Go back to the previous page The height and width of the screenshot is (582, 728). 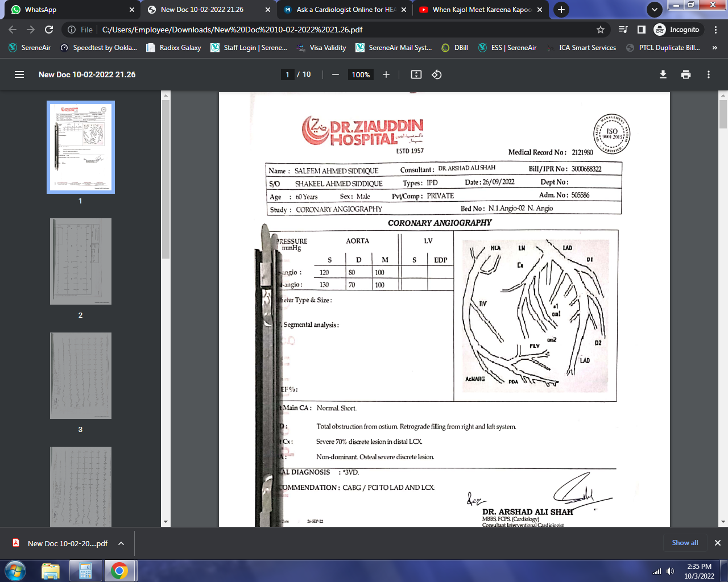tap(13, 30)
